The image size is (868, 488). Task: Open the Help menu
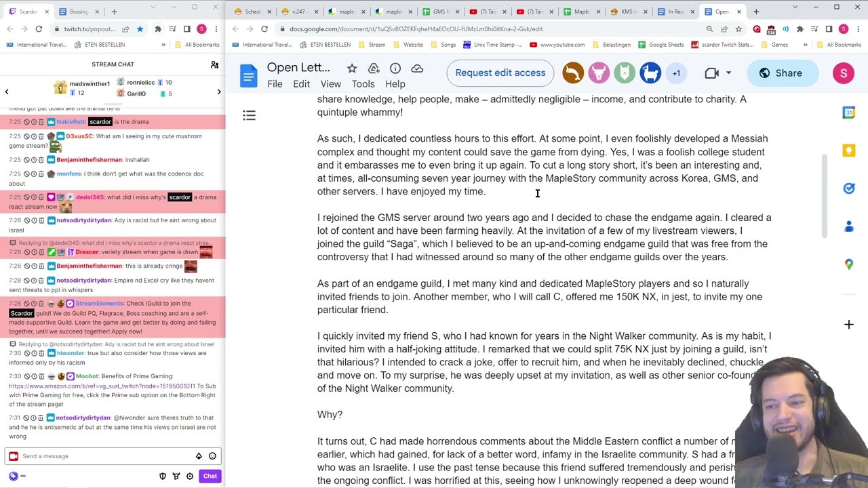pyautogui.click(x=395, y=84)
